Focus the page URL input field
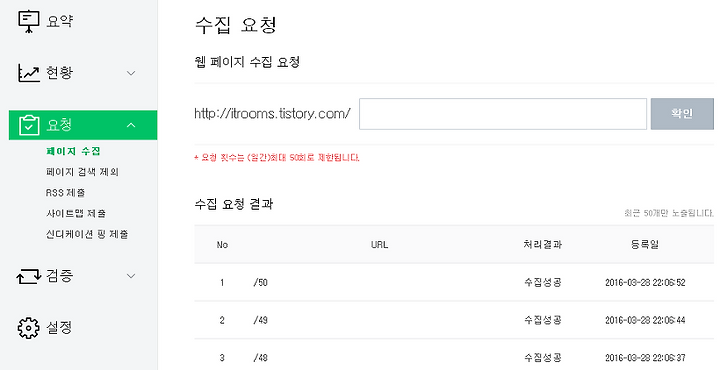This screenshot has height=370, width=720. coord(503,114)
